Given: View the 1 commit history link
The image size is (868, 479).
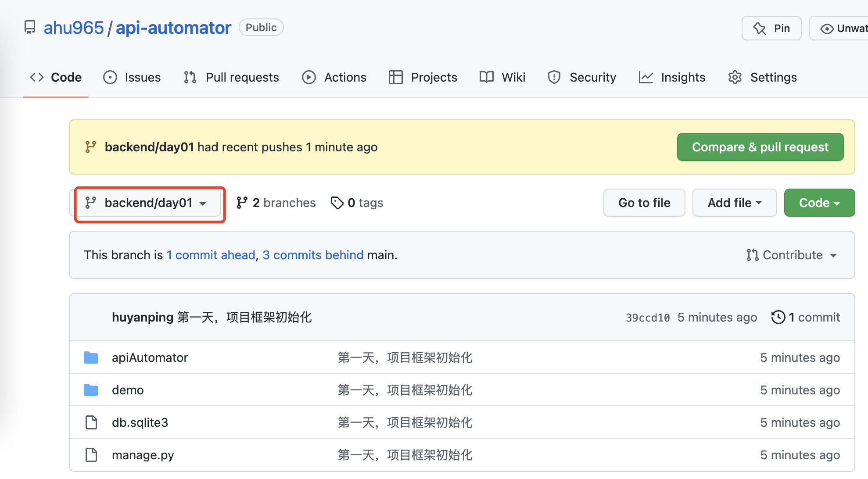Looking at the screenshot, I should [806, 317].
